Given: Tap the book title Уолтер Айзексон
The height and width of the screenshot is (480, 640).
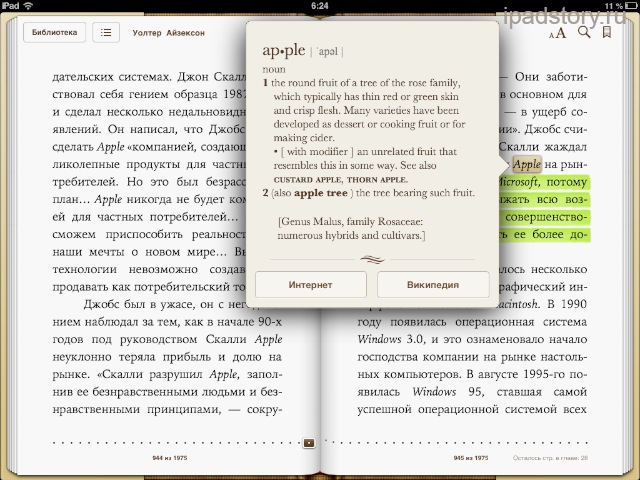Looking at the screenshot, I should [169, 33].
